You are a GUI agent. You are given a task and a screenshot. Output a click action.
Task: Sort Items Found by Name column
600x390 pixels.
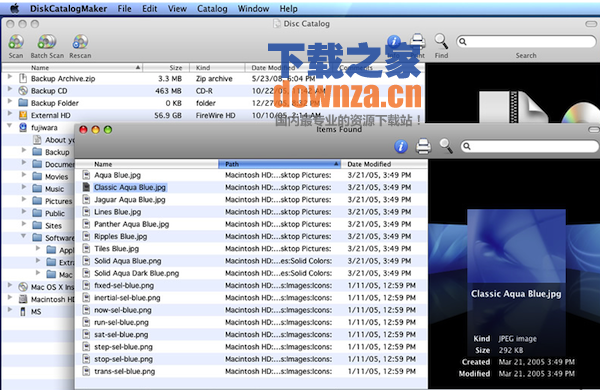[147, 164]
